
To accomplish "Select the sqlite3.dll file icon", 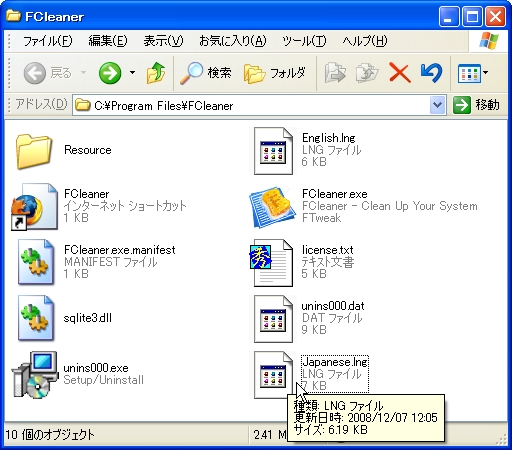I will pyautogui.click(x=36, y=318).
